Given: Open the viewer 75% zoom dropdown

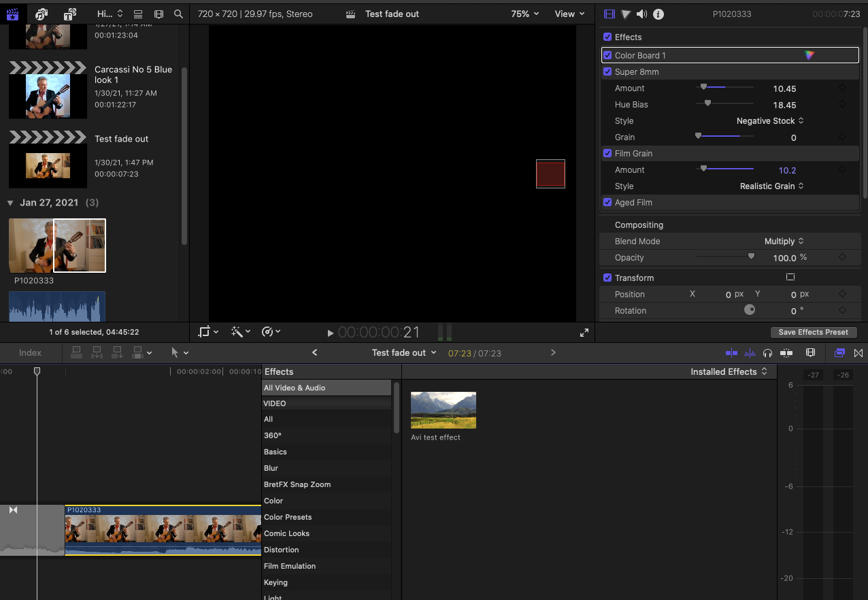Looking at the screenshot, I should pos(524,14).
